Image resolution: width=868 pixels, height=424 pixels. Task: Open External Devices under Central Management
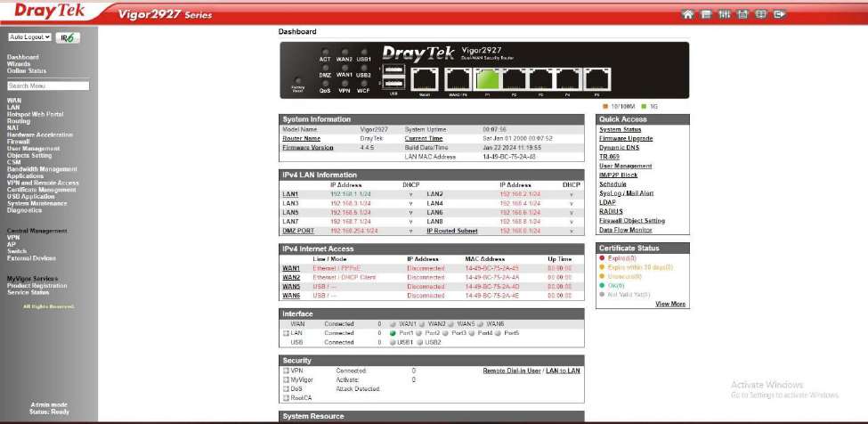pos(31,258)
